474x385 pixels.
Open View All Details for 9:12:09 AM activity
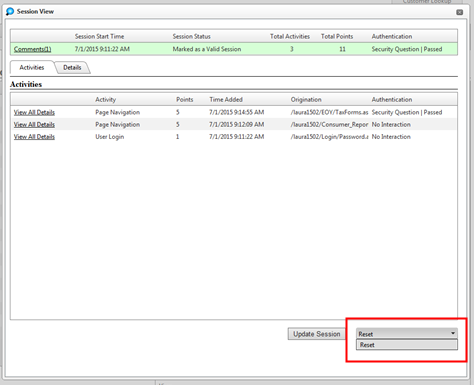click(x=34, y=124)
